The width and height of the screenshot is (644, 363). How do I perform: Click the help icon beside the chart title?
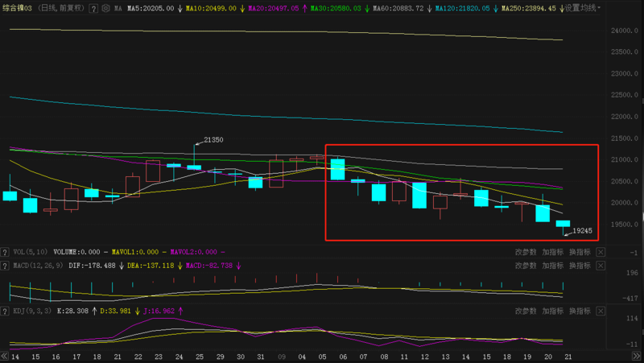[93, 8]
